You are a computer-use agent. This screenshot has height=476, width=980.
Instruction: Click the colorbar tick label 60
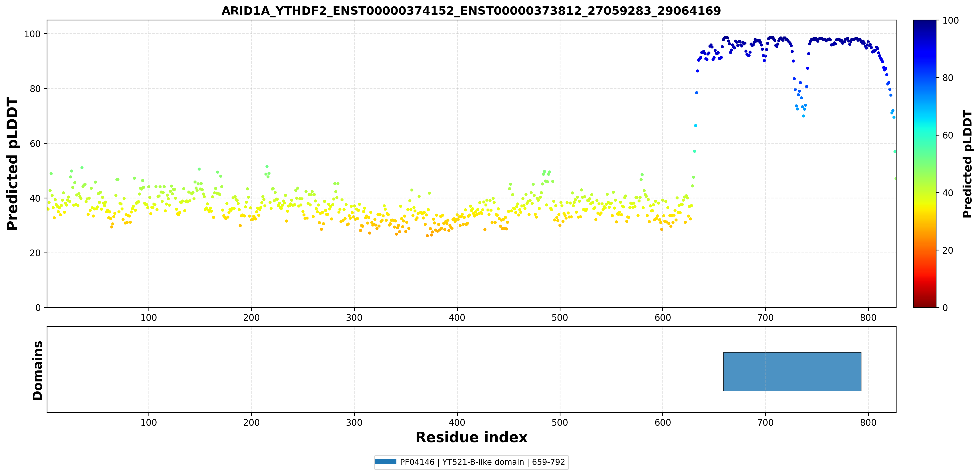pyautogui.click(x=948, y=136)
